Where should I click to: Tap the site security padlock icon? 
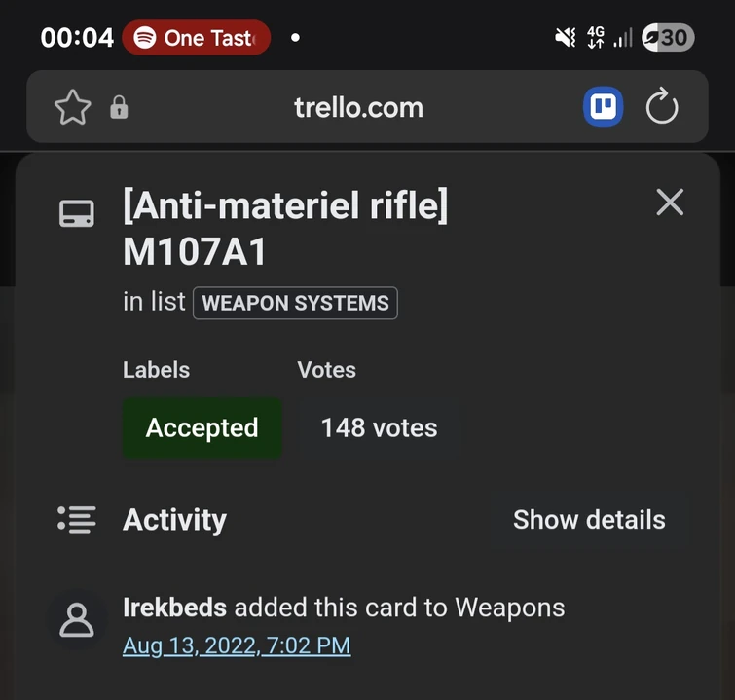(119, 107)
